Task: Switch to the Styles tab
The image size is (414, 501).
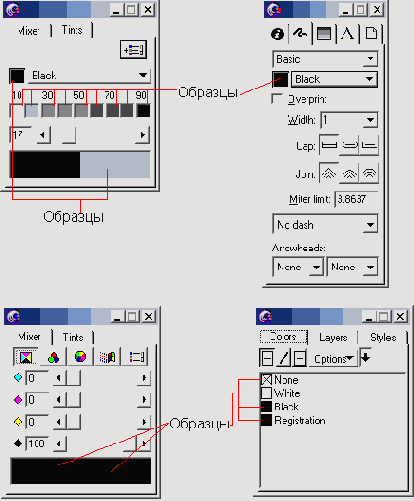Action: click(x=383, y=337)
